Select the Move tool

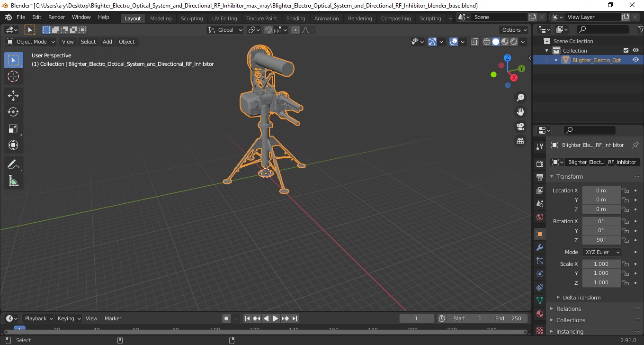(13, 96)
